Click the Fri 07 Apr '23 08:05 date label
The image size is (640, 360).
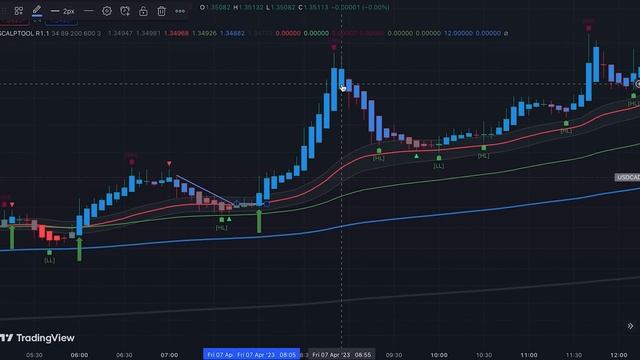tap(267, 355)
